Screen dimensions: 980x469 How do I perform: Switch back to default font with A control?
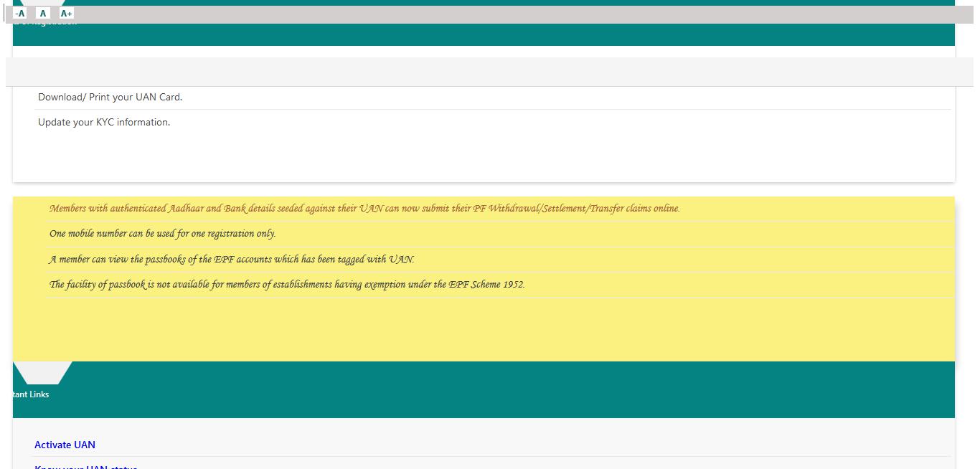click(x=42, y=12)
